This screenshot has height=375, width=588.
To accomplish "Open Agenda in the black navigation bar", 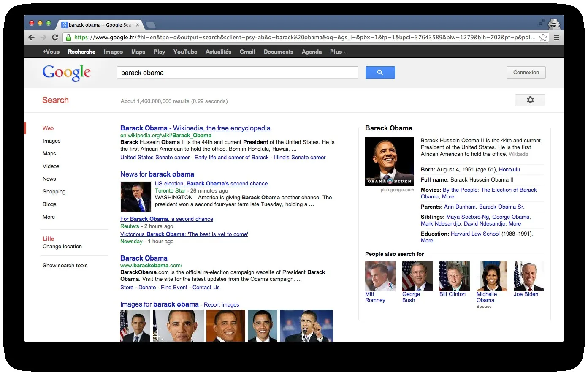I will click(312, 52).
